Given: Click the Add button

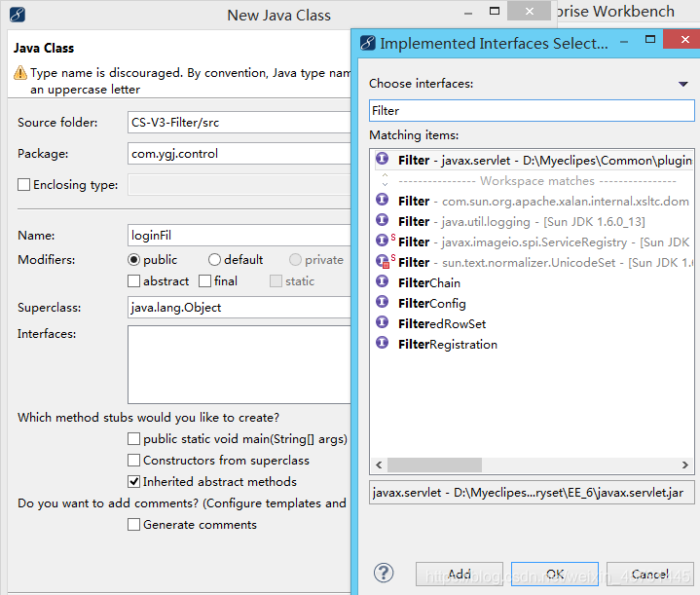Looking at the screenshot, I should (x=460, y=574).
